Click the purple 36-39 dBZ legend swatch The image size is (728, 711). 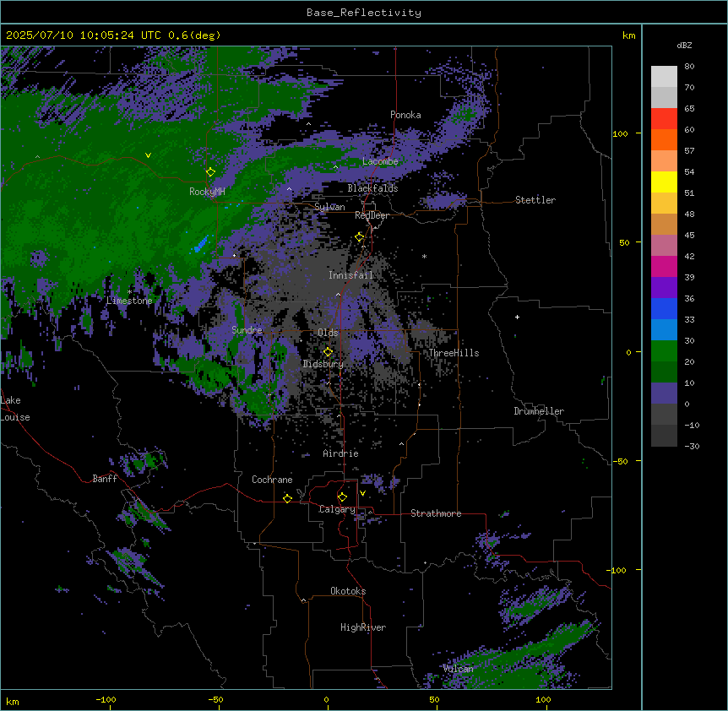[664, 288]
